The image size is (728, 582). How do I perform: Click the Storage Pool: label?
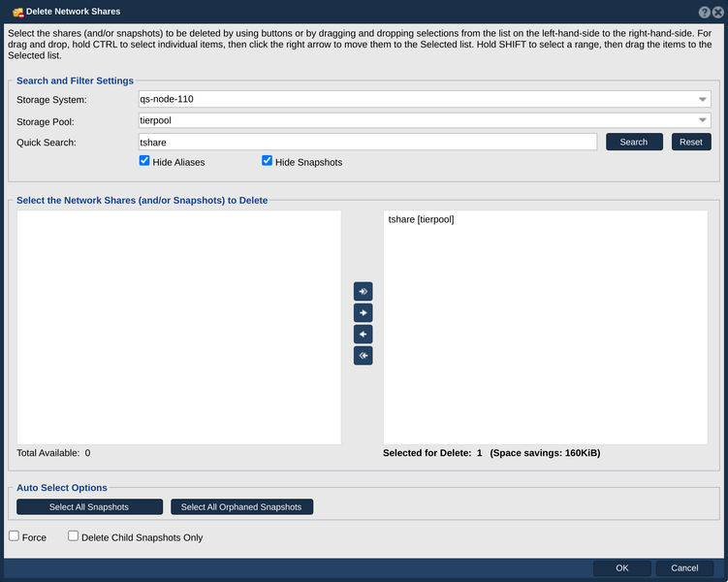click(46, 121)
